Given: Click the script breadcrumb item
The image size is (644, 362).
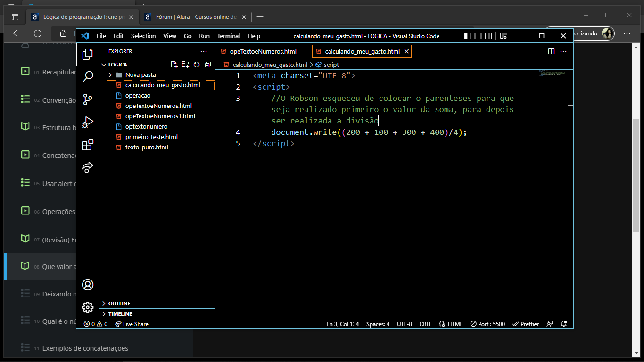Looking at the screenshot, I should click(327, 65).
